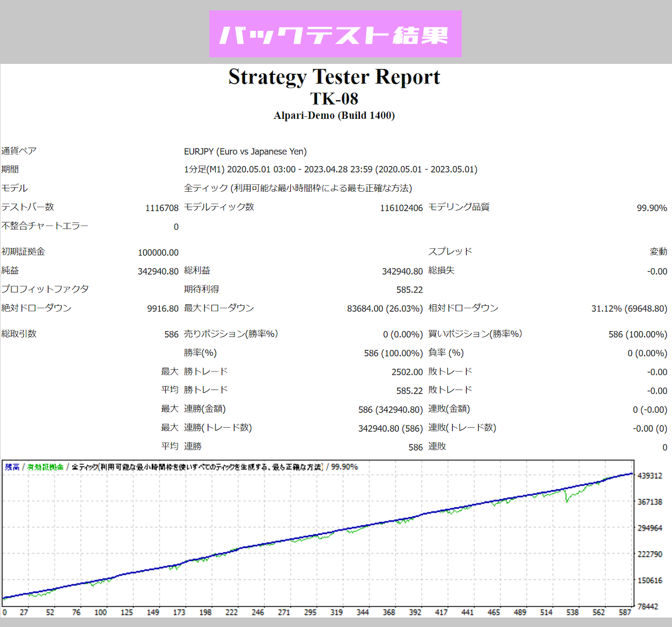This screenshot has width=672, height=627.
Task: Select the value 586 (342940.80)
Action: pos(391,409)
